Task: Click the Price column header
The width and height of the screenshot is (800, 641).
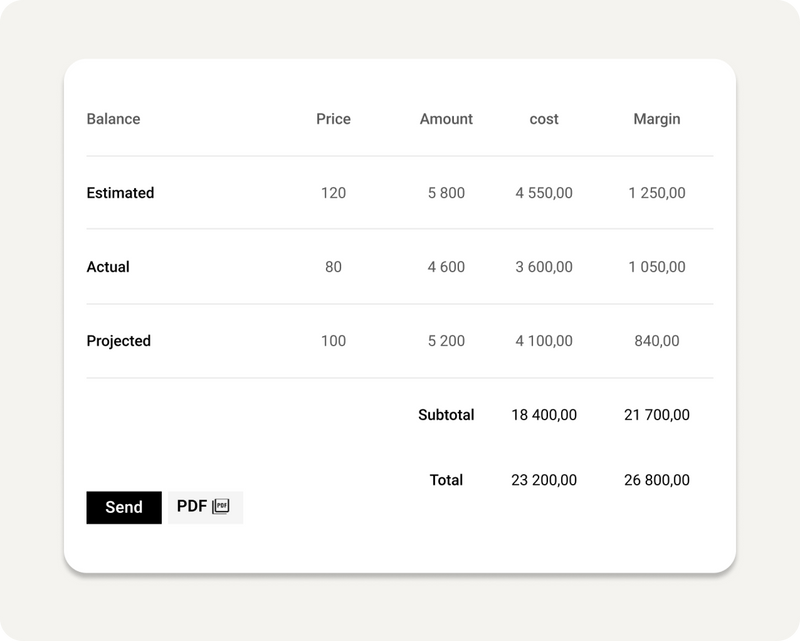Action: click(x=333, y=119)
